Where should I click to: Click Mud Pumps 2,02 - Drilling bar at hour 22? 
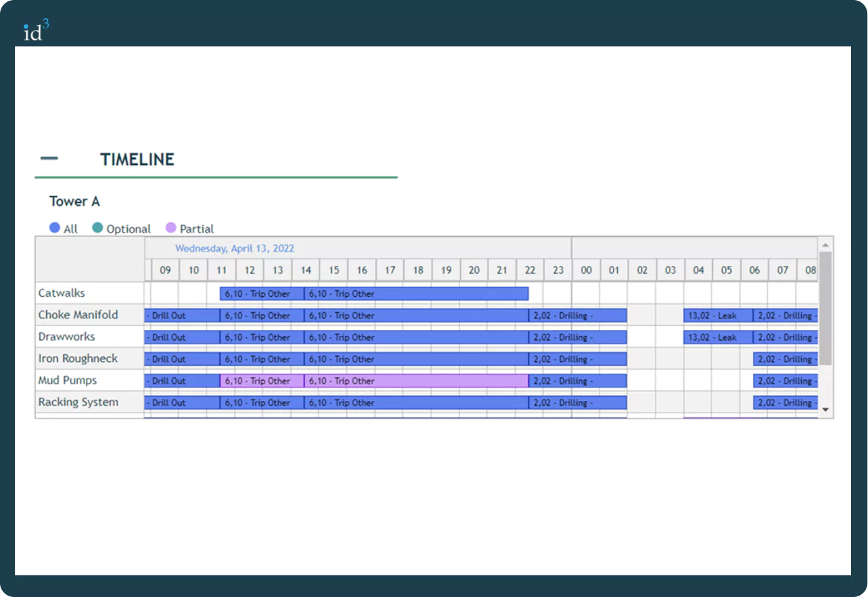coord(578,381)
